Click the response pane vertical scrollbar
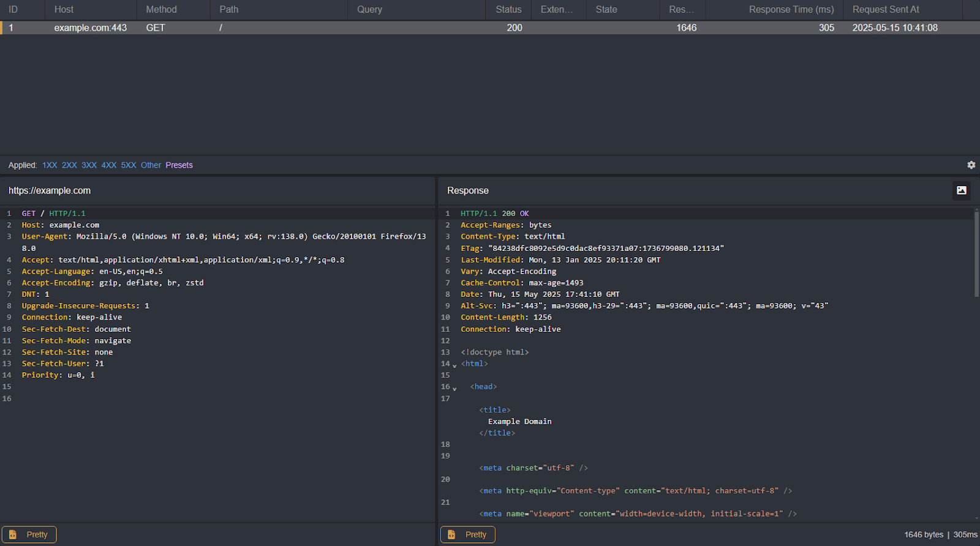Screen dimensions: 980x546 point(976,254)
